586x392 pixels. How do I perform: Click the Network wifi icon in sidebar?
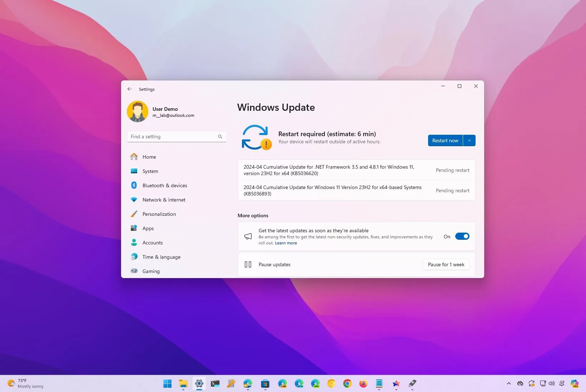134,199
